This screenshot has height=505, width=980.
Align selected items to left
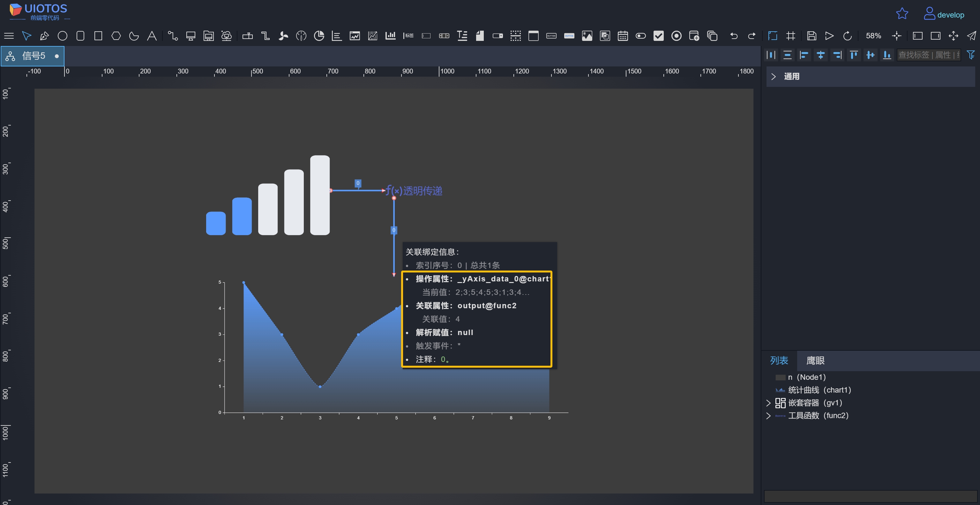coord(804,55)
